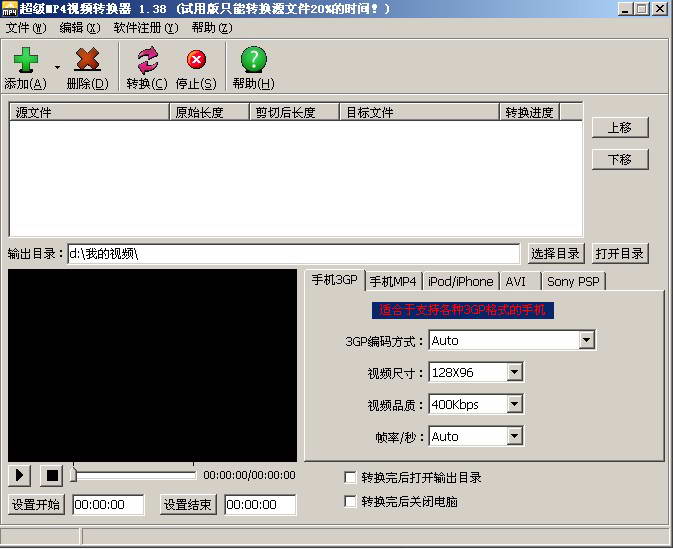Click the red X Delete (删除) icon

(87, 61)
